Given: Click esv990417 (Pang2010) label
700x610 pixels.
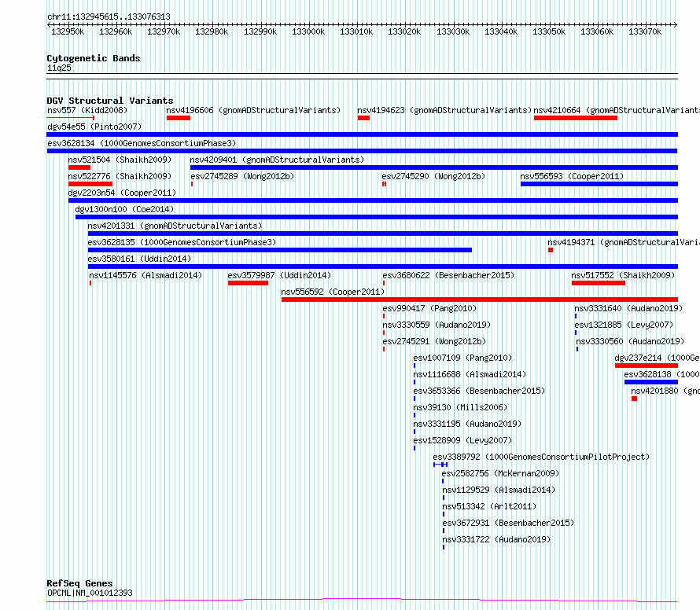Looking at the screenshot, I should point(429,308).
